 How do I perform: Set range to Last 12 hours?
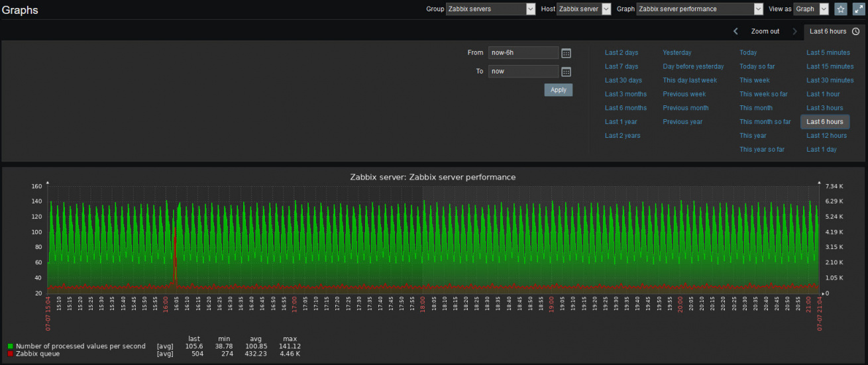click(826, 136)
